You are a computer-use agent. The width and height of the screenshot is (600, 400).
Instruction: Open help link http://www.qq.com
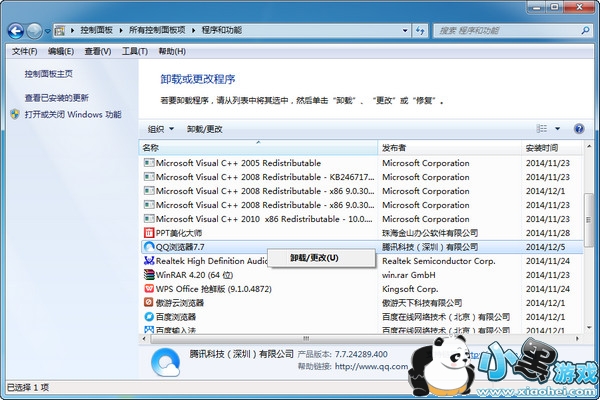(x=371, y=367)
